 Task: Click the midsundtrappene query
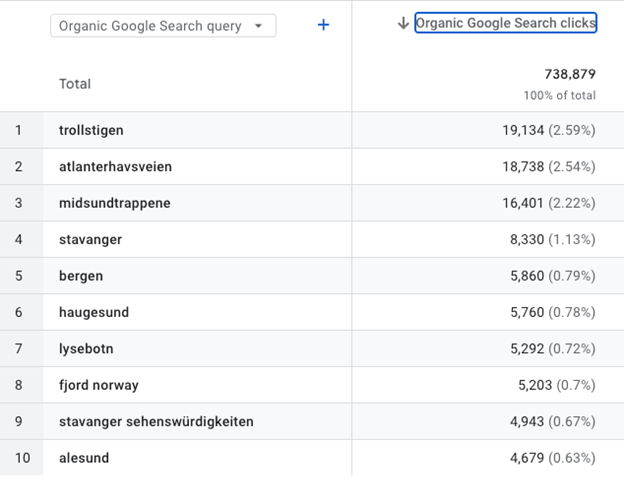click(114, 203)
